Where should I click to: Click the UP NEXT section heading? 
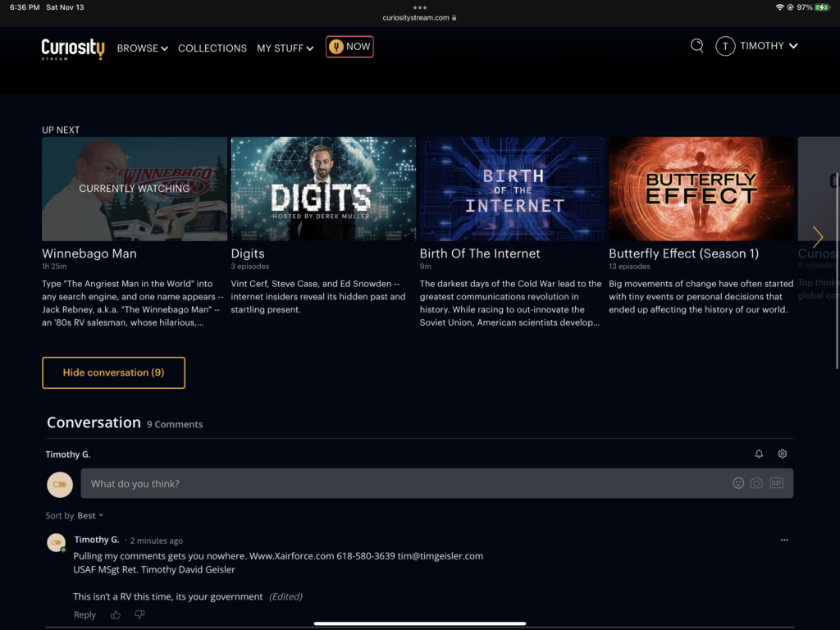click(x=61, y=130)
